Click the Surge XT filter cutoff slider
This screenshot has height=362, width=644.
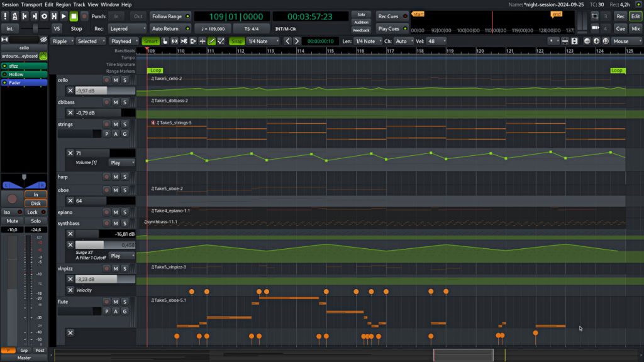coord(105,244)
